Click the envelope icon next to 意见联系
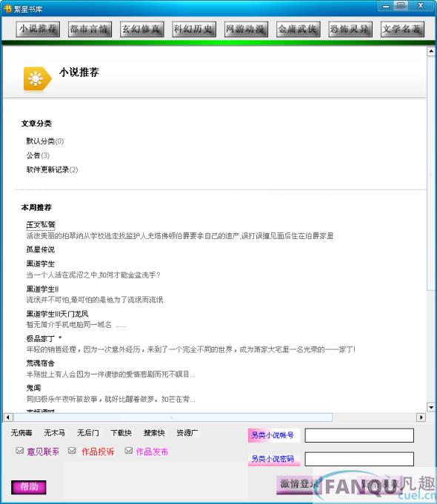 pyautogui.click(x=20, y=451)
